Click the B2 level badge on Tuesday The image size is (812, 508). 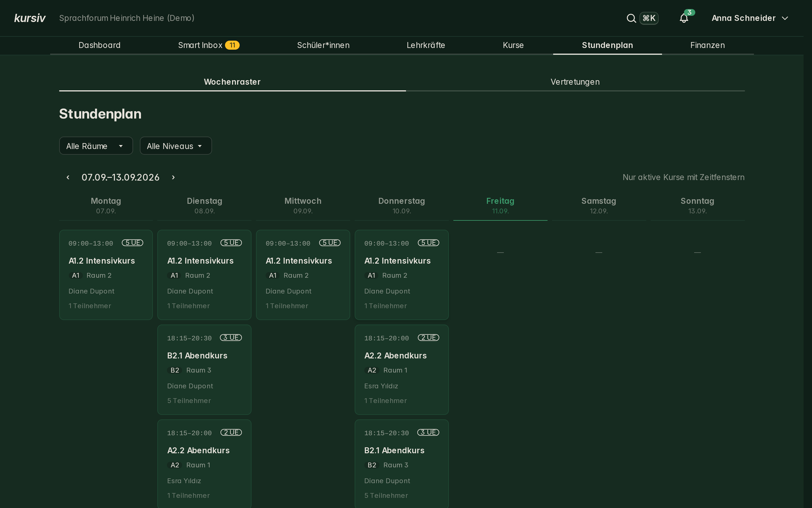(175, 370)
